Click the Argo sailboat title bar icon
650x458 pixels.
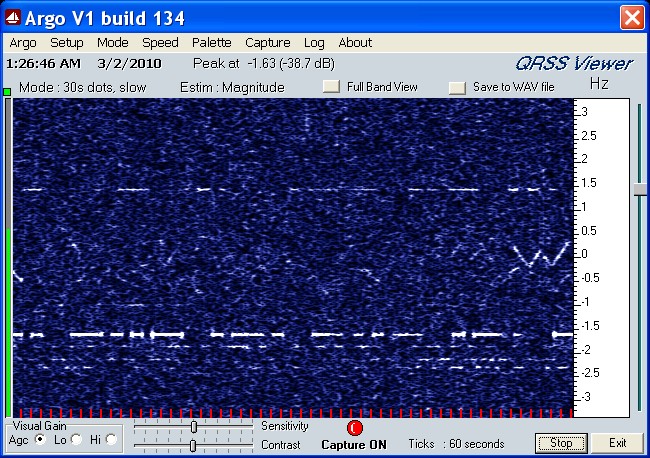12,17
